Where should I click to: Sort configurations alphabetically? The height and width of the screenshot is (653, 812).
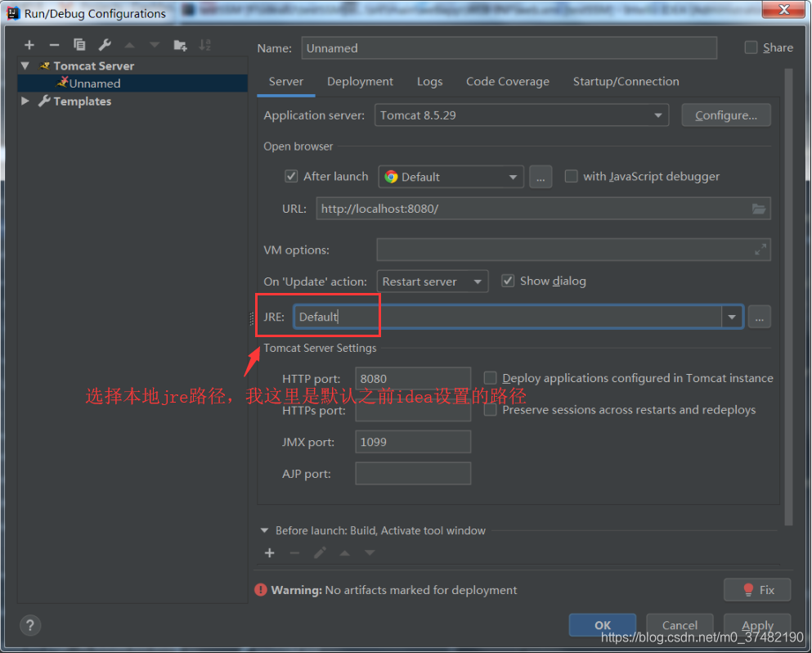coord(205,45)
